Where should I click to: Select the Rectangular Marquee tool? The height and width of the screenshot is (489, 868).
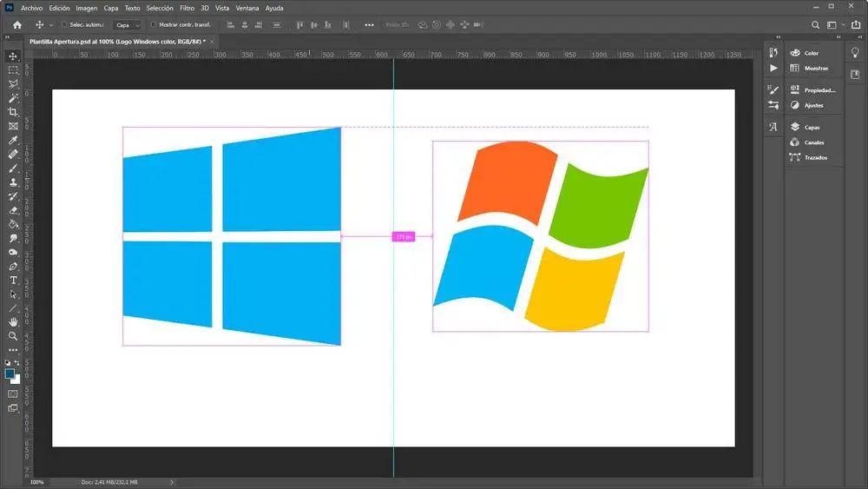(13, 70)
